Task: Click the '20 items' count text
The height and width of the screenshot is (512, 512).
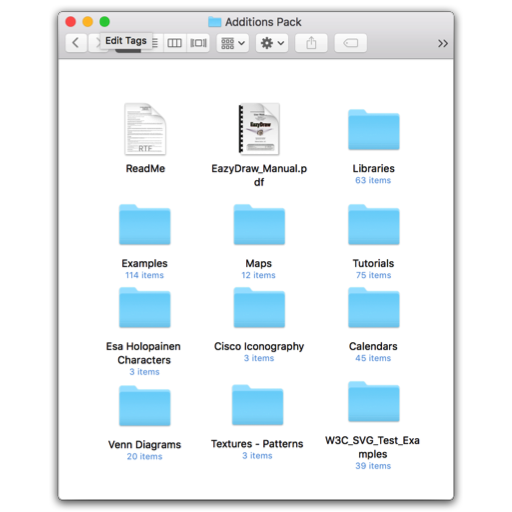Action: (144, 457)
